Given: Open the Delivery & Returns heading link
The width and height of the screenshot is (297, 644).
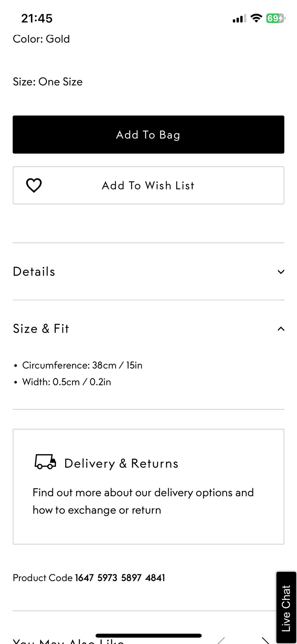Looking at the screenshot, I should [x=121, y=463].
